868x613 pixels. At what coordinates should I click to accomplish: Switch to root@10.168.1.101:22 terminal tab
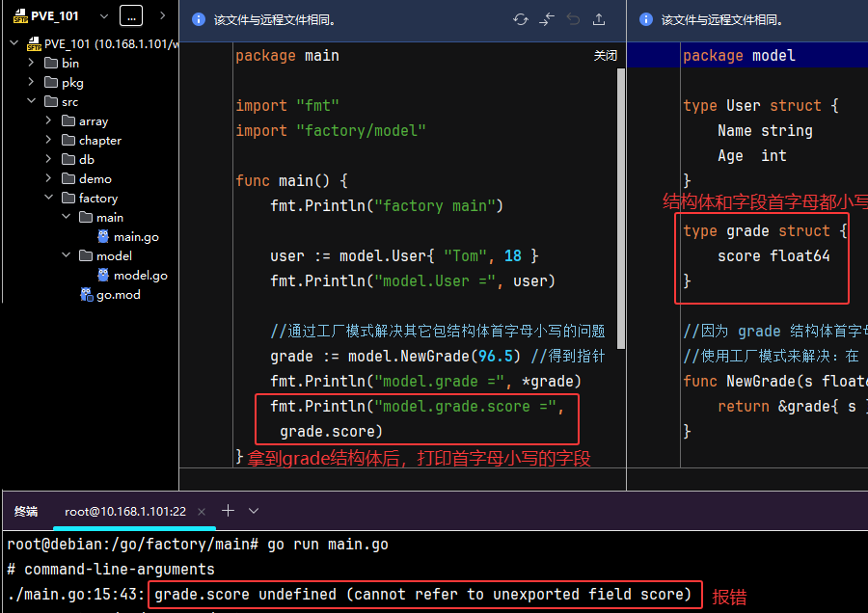[124, 512]
